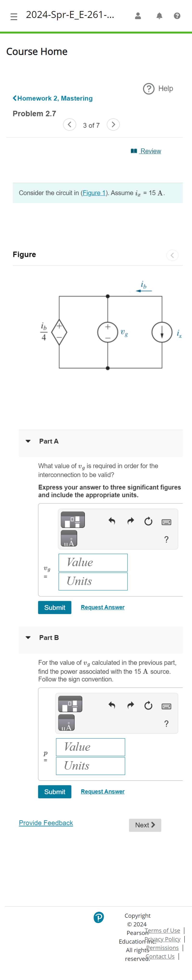192x980 pixels.
Task: Request Answer for Part B
Action: 102,791
